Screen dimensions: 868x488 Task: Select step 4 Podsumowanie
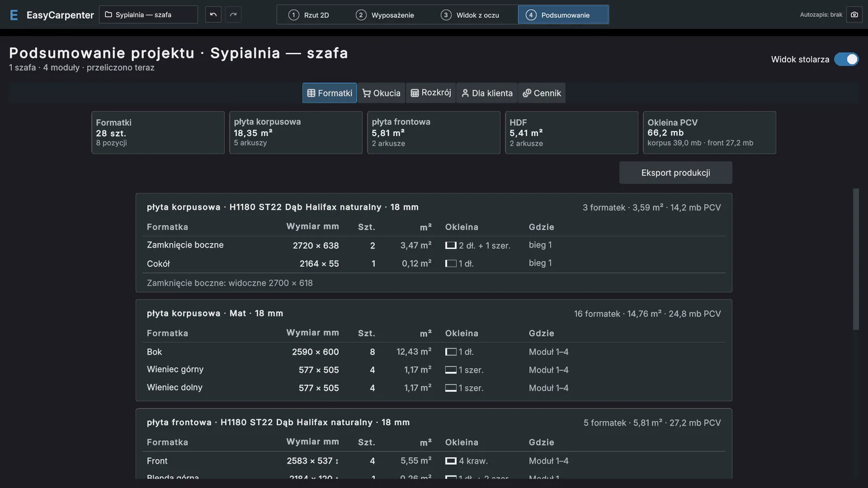point(563,15)
